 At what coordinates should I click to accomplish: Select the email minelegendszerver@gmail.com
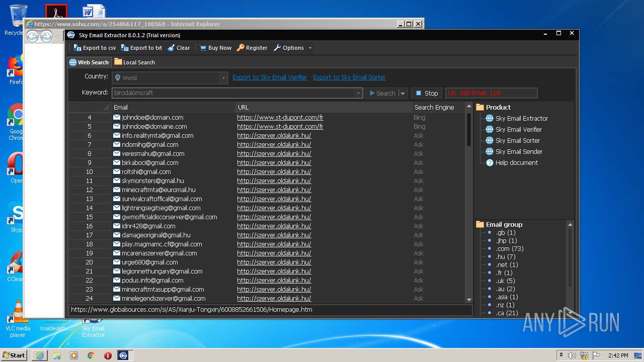click(164, 299)
